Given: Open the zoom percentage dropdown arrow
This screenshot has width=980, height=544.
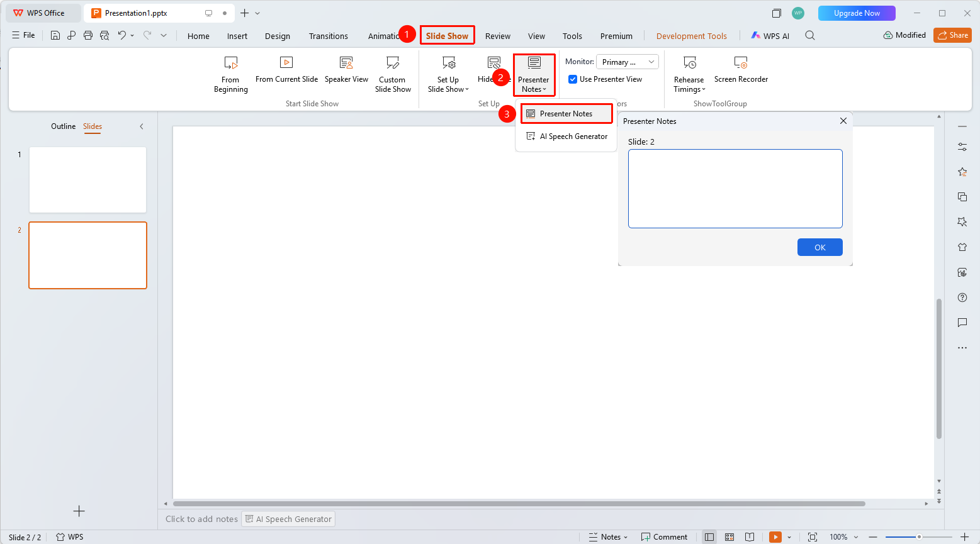Looking at the screenshot, I should (856, 537).
